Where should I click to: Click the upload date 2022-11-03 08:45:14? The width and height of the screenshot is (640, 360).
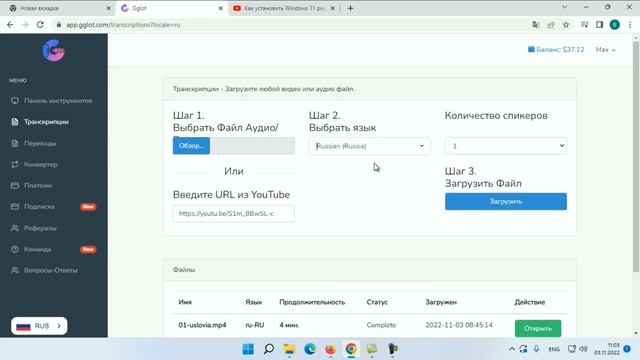click(x=459, y=325)
